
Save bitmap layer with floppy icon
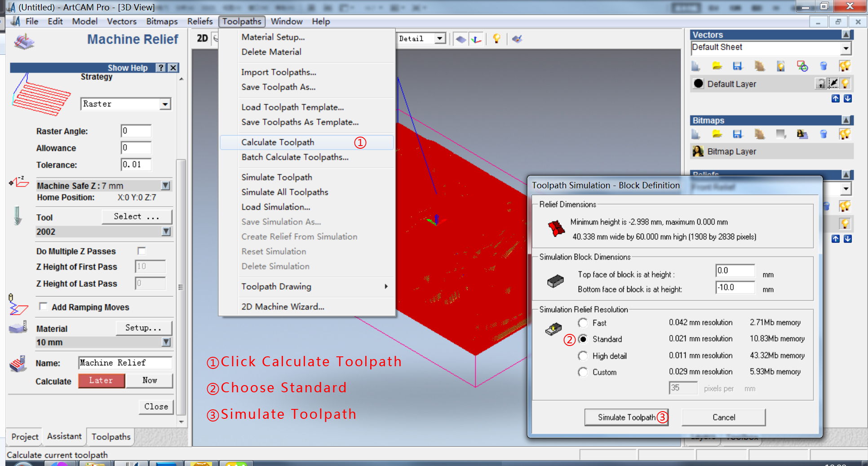tap(738, 134)
